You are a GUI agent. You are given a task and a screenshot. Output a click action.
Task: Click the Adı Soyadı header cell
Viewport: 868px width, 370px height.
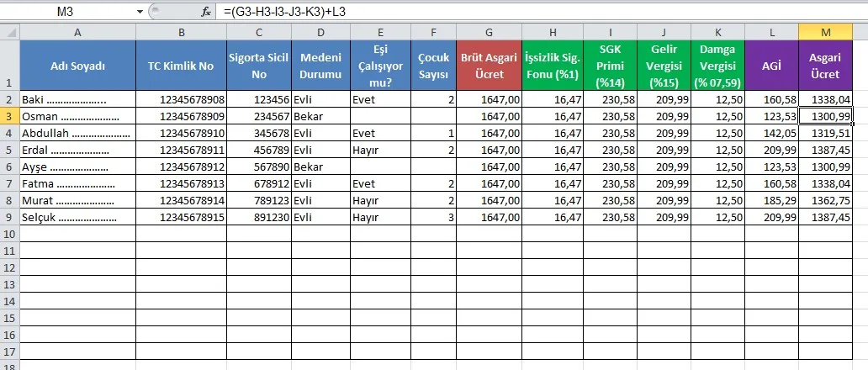click(77, 66)
